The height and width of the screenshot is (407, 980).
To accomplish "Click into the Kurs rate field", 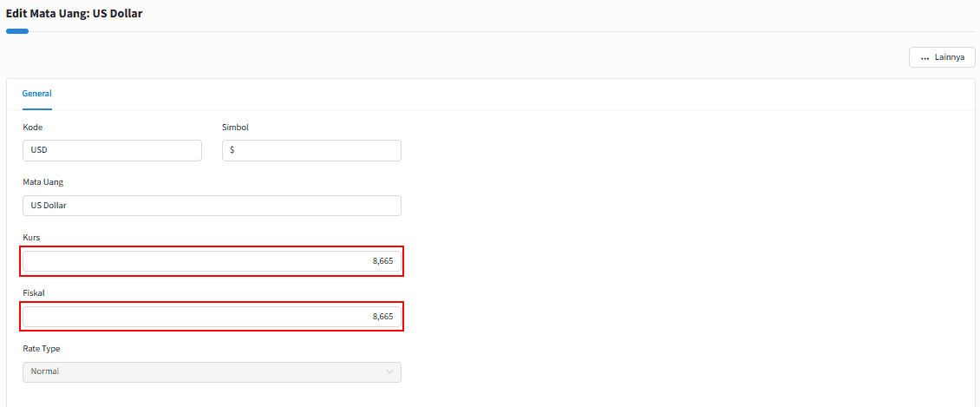I will click(x=212, y=261).
